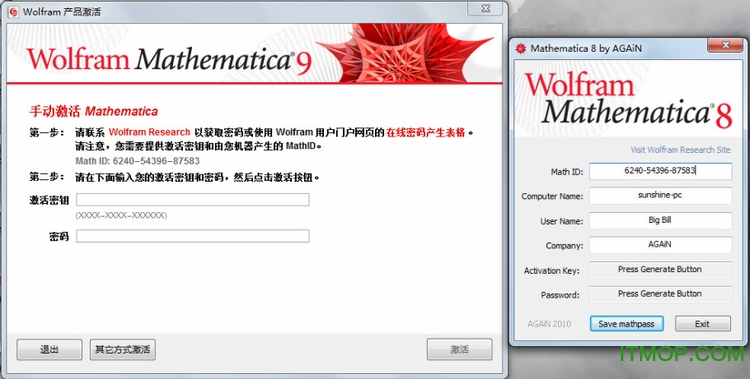Click the 激活 button

click(459, 350)
